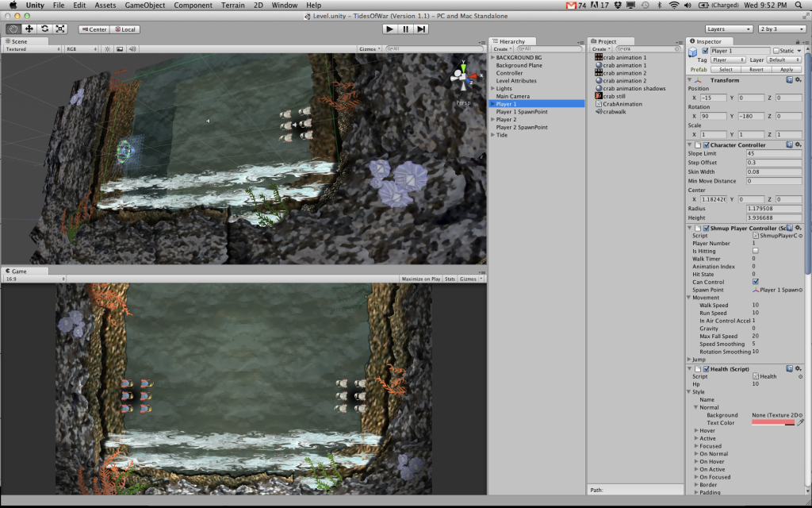Toggle scene game overlay image icon
This screenshot has width=812, height=508.
(120, 48)
